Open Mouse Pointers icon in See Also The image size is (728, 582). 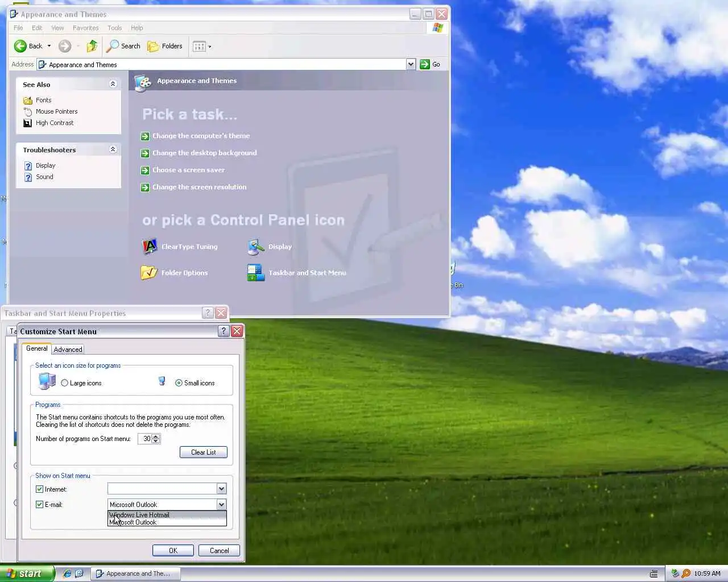tap(27, 111)
